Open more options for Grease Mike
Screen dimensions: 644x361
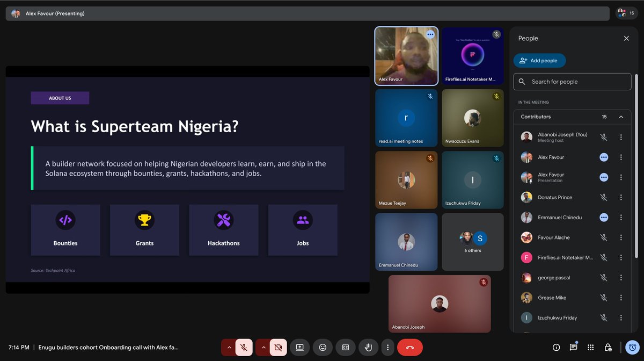(x=621, y=298)
